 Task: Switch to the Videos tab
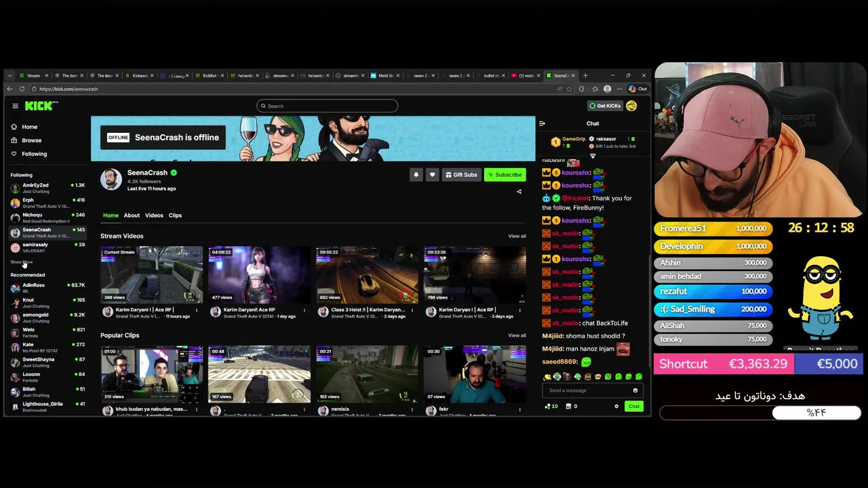pos(154,216)
